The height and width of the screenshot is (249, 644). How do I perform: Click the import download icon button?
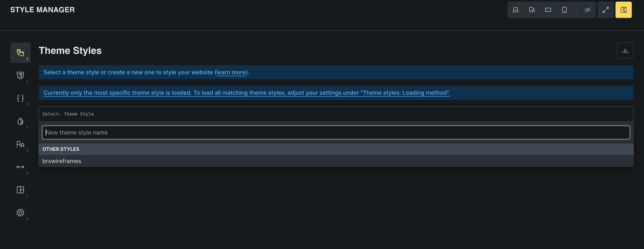[x=625, y=51]
